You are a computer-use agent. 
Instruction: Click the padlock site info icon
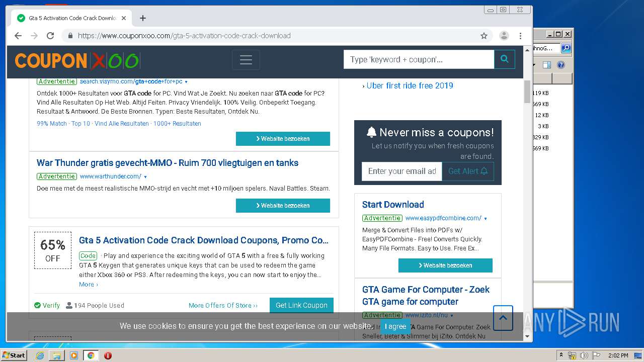pos(70,36)
